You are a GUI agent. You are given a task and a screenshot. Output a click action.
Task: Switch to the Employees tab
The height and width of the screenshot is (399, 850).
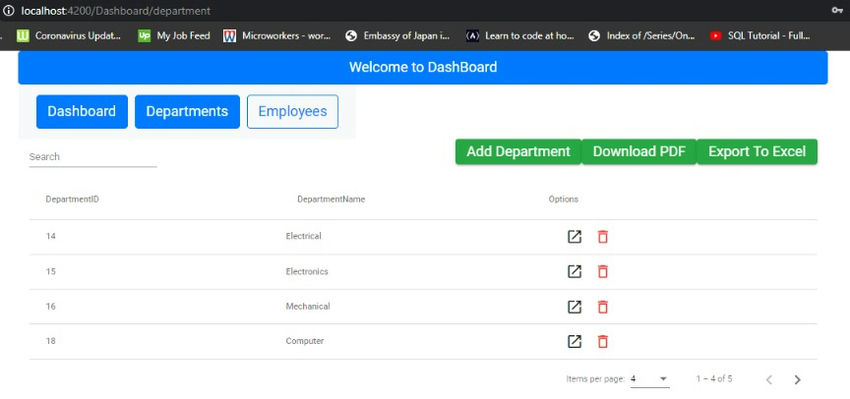(293, 112)
